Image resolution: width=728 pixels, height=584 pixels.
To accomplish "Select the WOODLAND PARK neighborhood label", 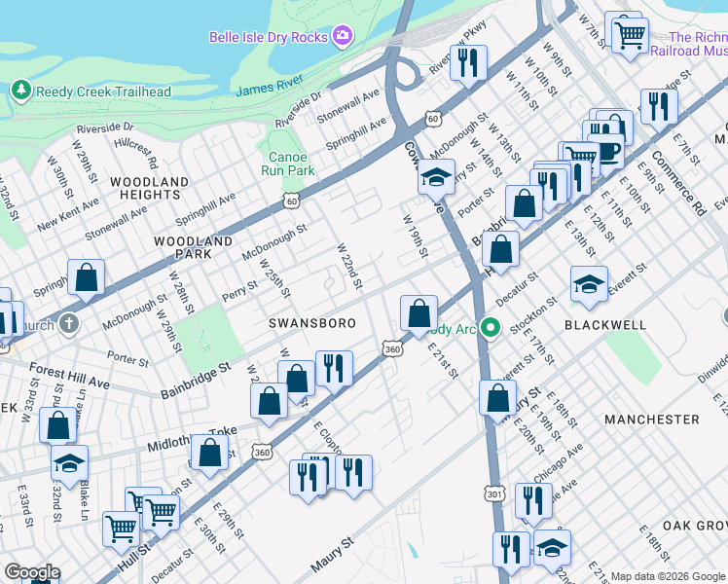I will [x=193, y=247].
